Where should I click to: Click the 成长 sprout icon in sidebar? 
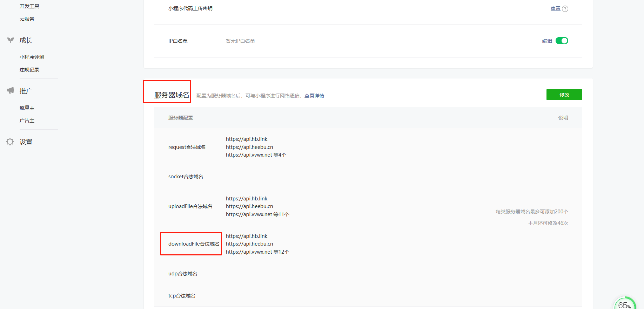(11, 40)
